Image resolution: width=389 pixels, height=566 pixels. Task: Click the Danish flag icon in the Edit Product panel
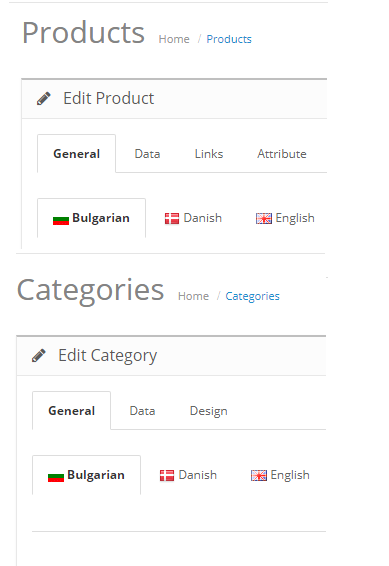click(x=172, y=218)
